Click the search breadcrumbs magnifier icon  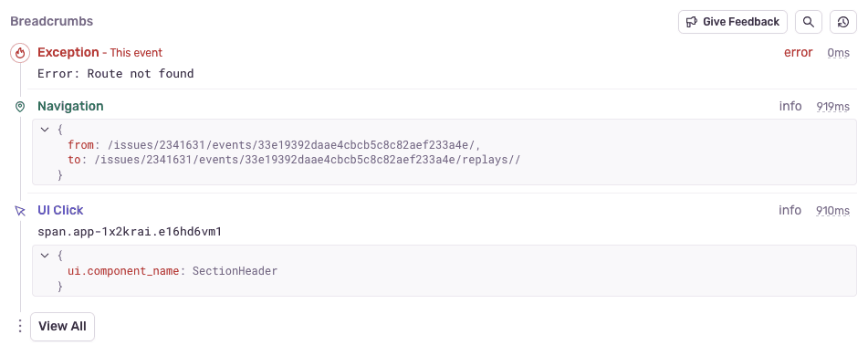click(809, 22)
